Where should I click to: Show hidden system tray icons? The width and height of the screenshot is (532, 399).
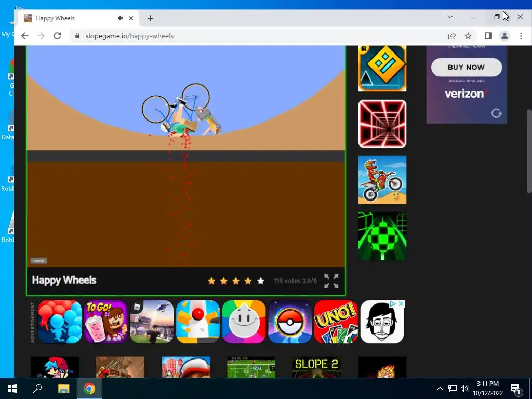click(440, 389)
